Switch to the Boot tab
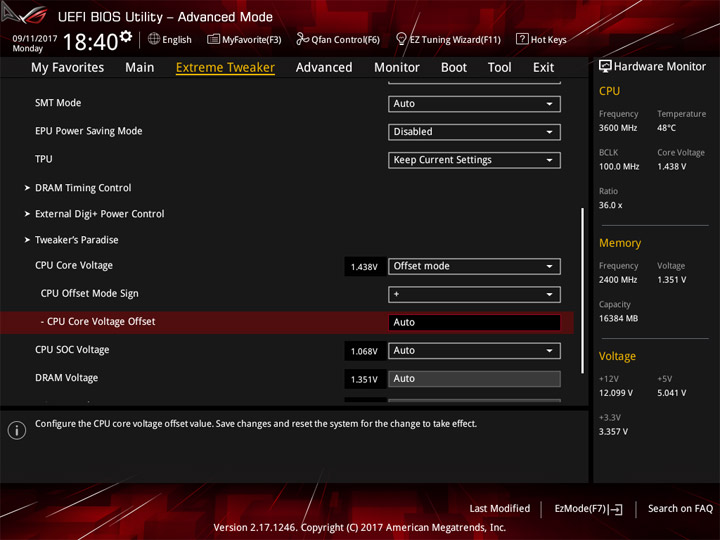Viewport: 720px width, 540px height. coord(454,68)
